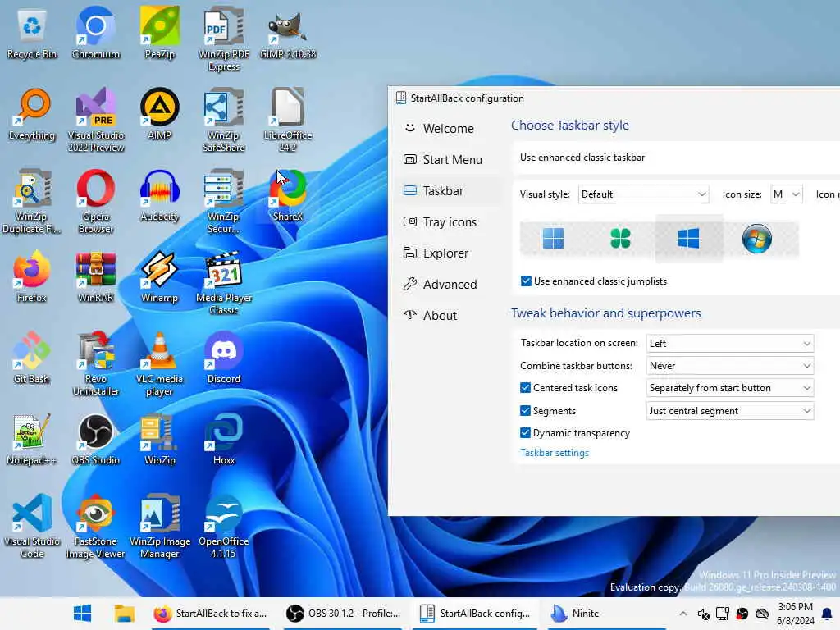Select the Discord desktop icon
The width and height of the screenshot is (840, 630).
[x=224, y=358]
